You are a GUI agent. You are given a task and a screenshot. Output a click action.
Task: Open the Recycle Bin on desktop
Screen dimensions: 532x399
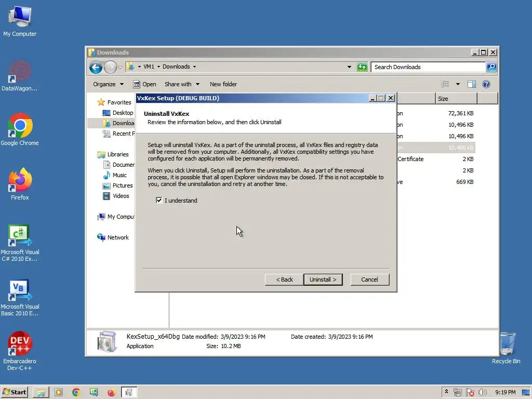point(506,348)
